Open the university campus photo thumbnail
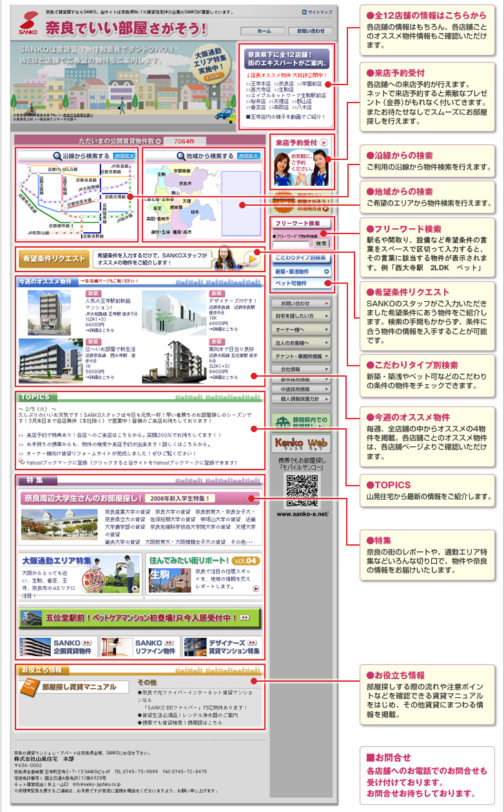 [60, 526]
